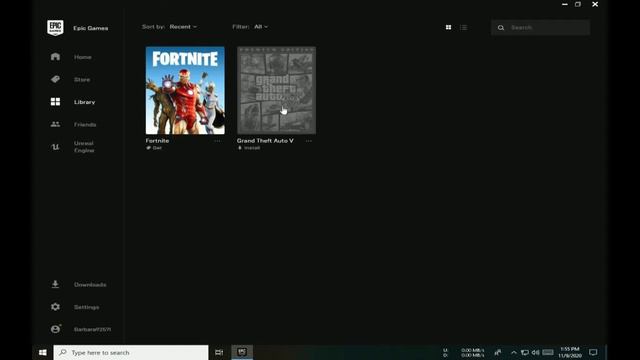This screenshot has height=360, width=640.
Task: Open the Store tag icon
Action: pos(56,79)
